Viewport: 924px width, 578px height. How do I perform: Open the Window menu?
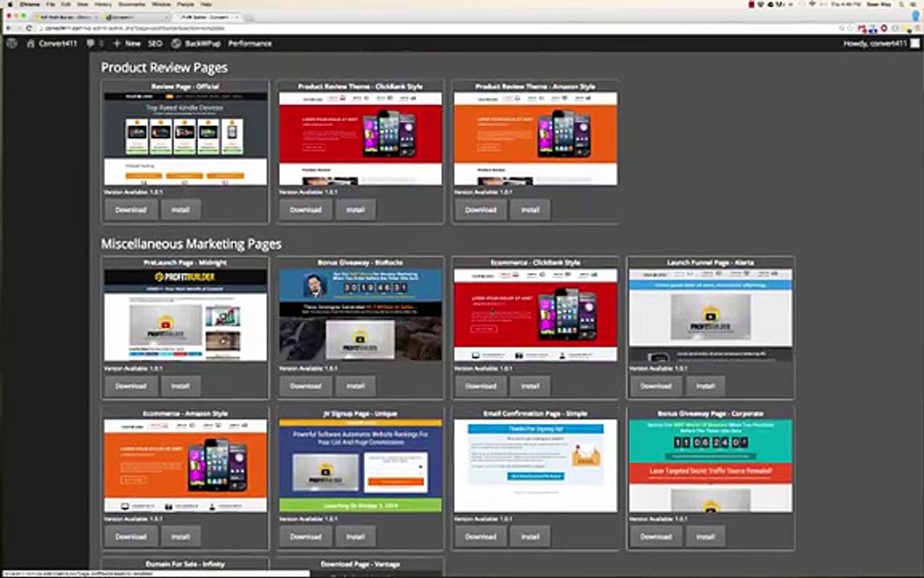(161, 4)
